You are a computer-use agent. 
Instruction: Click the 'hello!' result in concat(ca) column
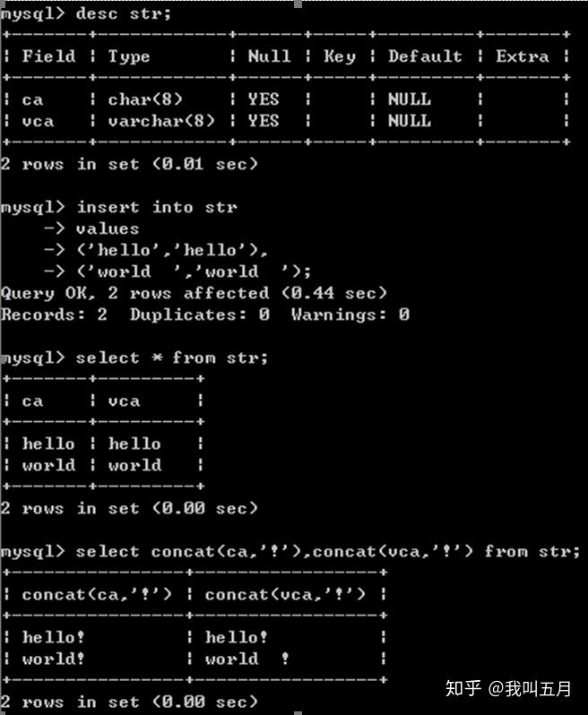tap(54, 637)
